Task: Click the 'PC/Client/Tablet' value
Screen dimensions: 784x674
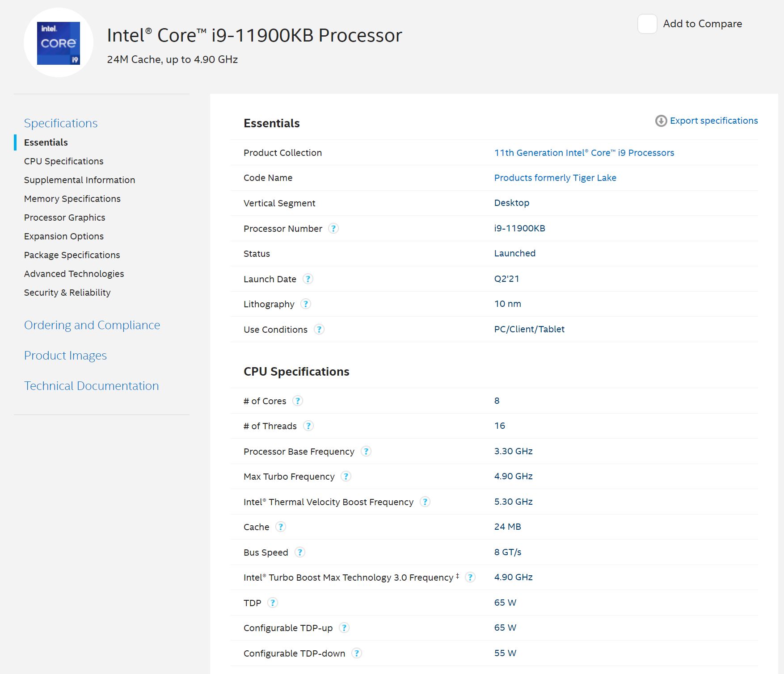Action: (529, 329)
